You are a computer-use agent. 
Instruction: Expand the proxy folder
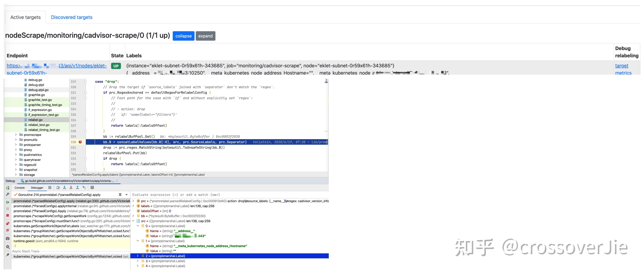(16, 150)
